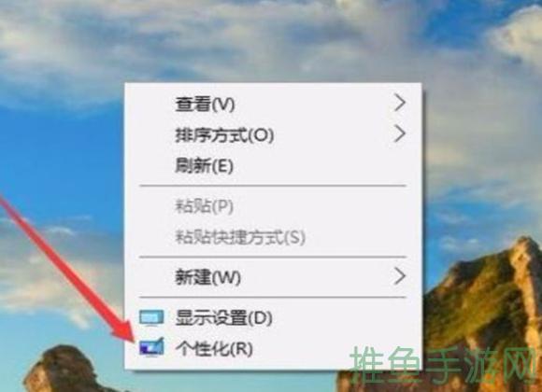Click the greyed-out 粘贴(P) entry
The height and width of the screenshot is (392, 542).
click(273, 206)
